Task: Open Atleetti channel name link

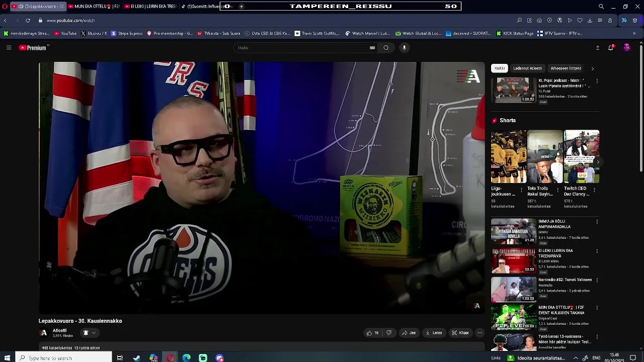Action: pos(59,330)
